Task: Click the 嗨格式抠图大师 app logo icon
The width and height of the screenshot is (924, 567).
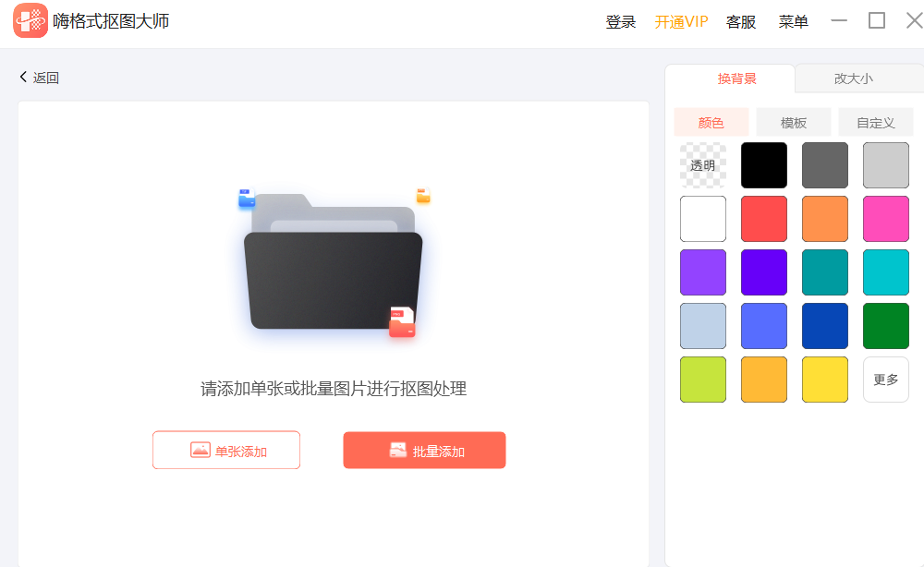Action: pyautogui.click(x=30, y=20)
